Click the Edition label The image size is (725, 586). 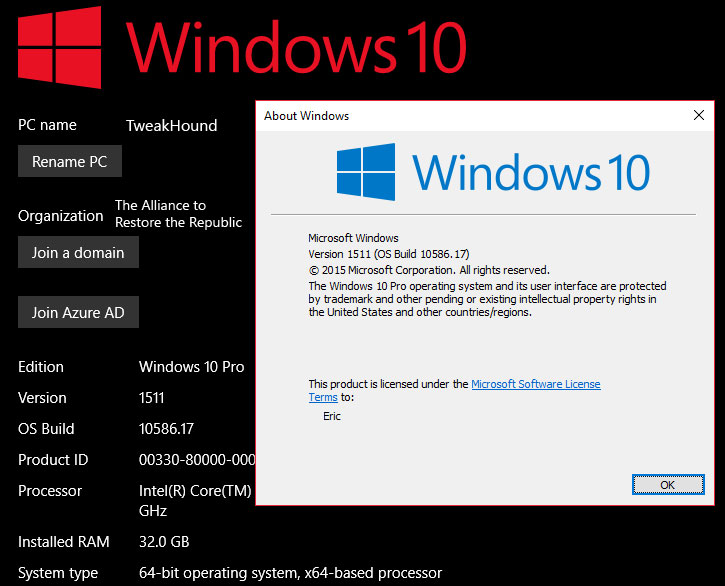pos(41,367)
